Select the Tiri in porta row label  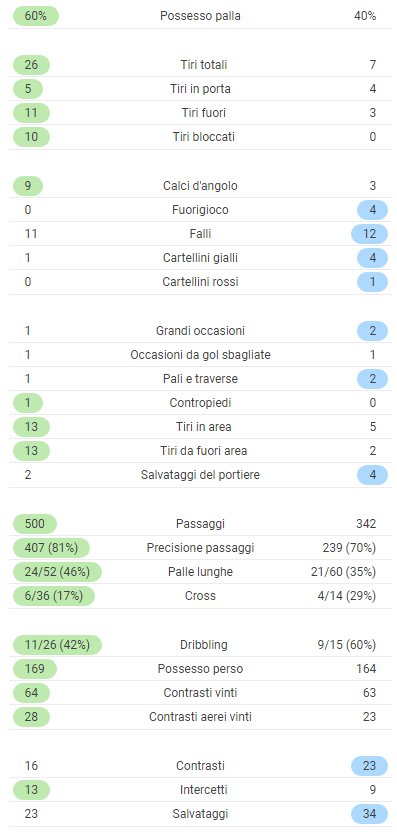point(200,89)
